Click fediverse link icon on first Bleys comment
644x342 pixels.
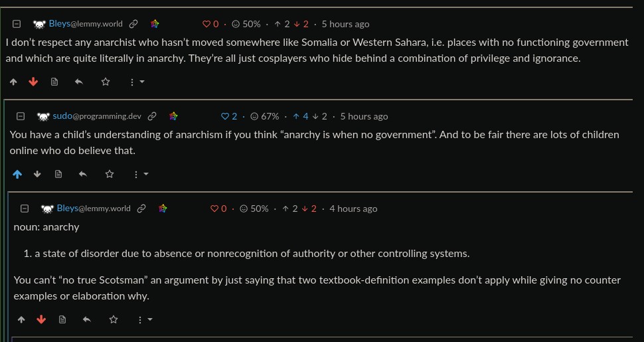(x=155, y=24)
